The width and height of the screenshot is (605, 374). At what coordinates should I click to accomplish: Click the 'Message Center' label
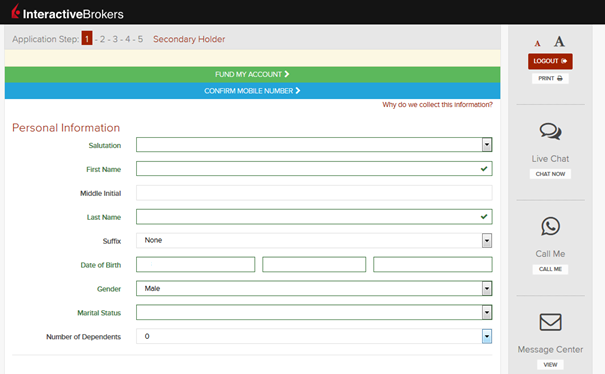pyautogui.click(x=550, y=349)
